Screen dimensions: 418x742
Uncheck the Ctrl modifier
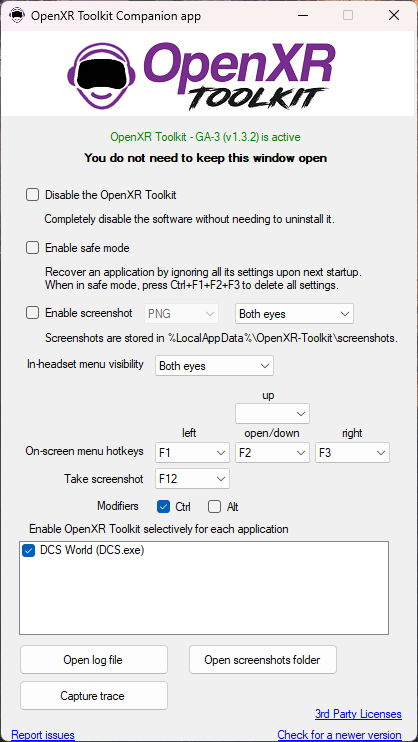163,507
